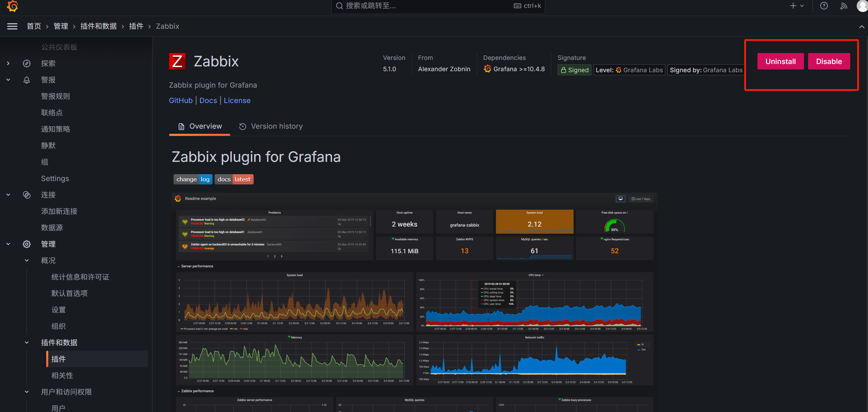Collapse the top bar chevron

[x=861, y=27]
